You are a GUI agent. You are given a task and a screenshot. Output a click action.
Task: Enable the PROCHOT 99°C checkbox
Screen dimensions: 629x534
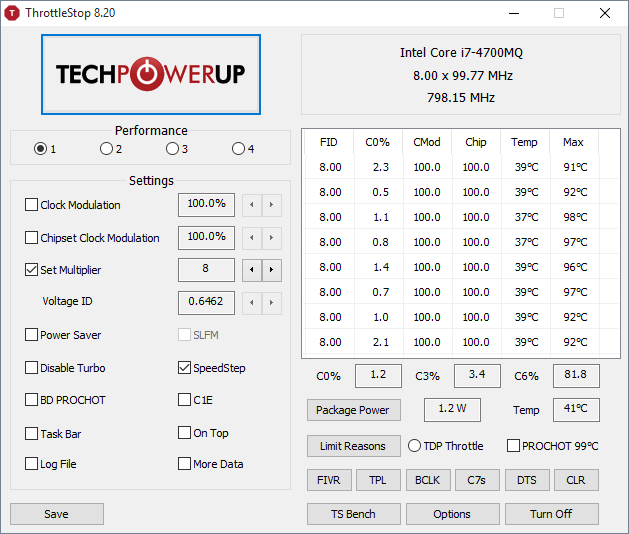513,446
